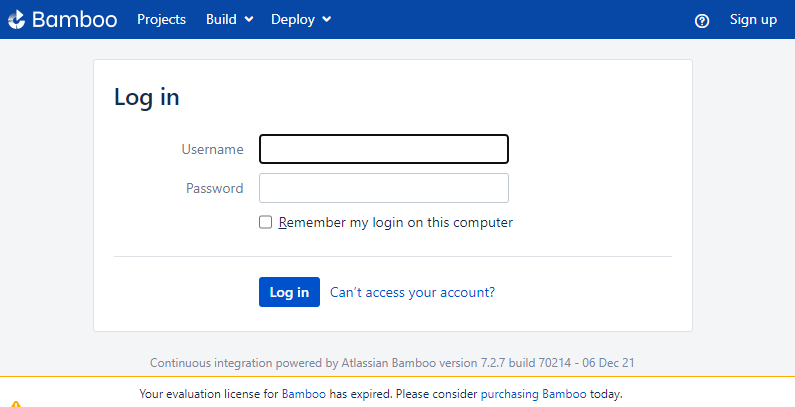Click the Sign up link in header
This screenshot has width=795, height=407.
[x=753, y=19]
